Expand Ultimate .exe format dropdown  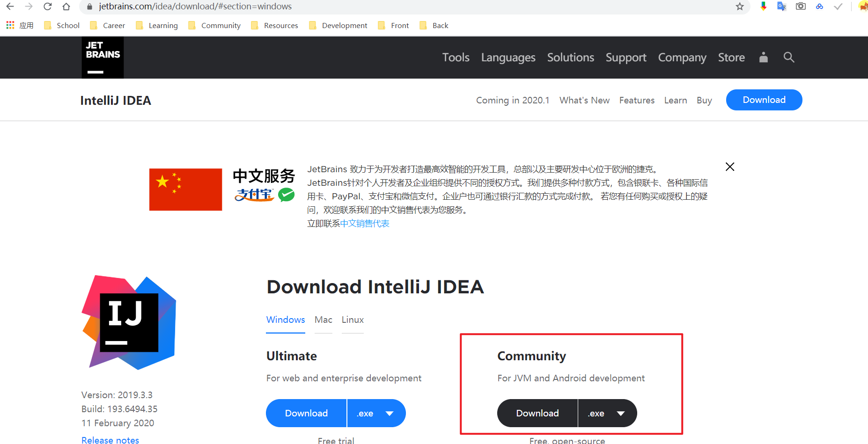click(376, 413)
